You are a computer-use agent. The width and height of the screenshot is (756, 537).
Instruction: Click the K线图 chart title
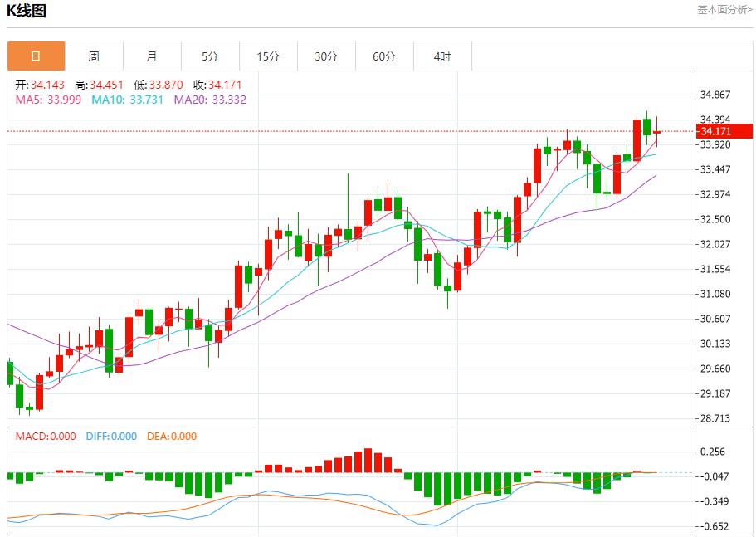[27, 11]
